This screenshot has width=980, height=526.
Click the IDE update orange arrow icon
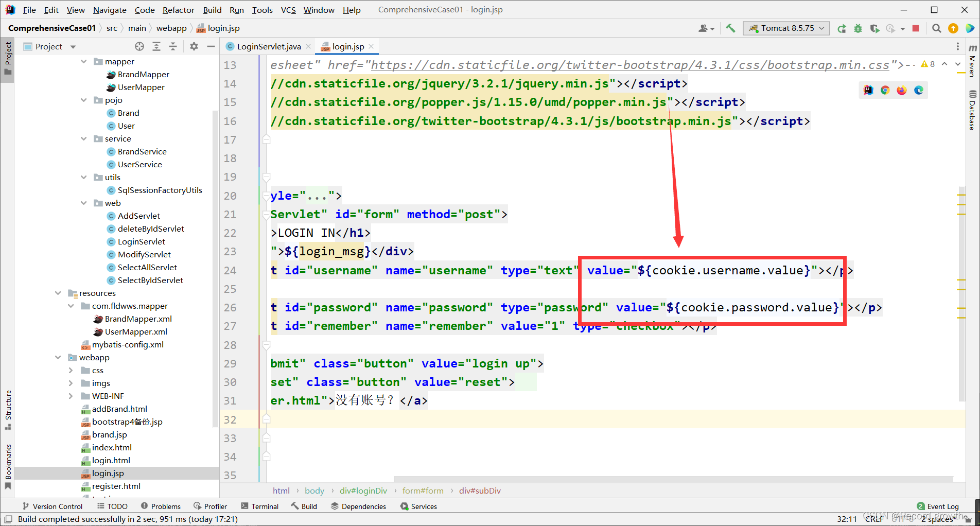953,28
